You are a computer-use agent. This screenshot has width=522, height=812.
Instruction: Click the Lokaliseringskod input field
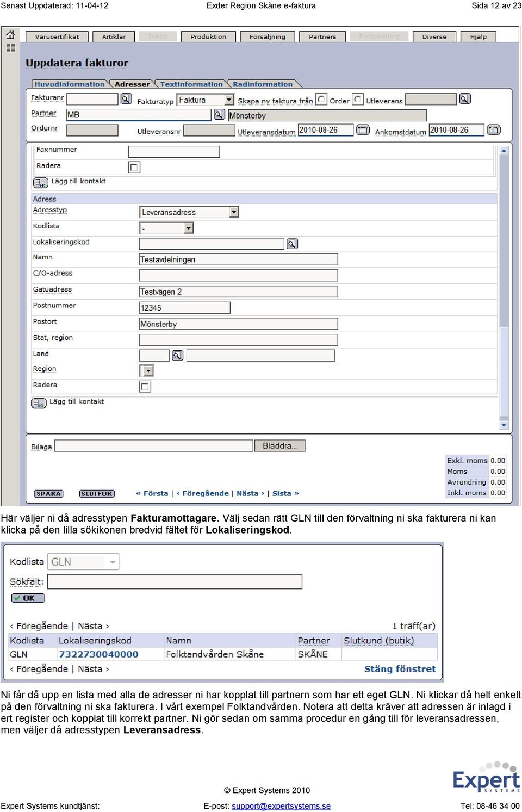click(212, 244)
